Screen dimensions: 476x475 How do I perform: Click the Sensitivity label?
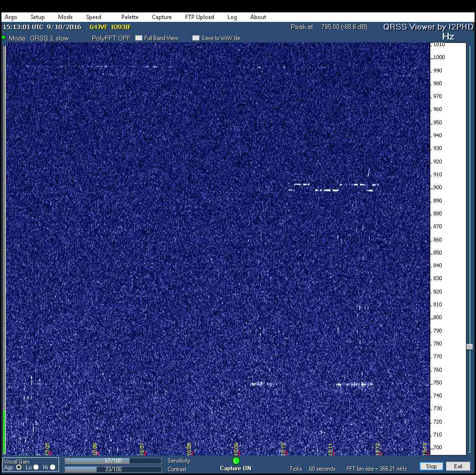coord(179,461)
